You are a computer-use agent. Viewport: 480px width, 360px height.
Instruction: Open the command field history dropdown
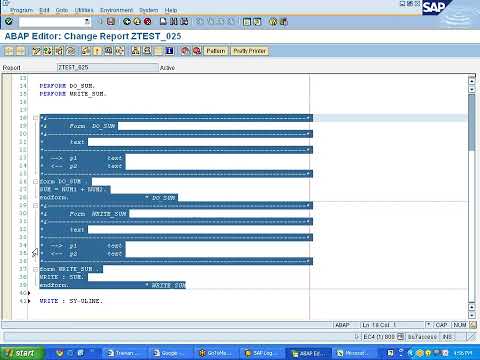(x=87, y=22)
